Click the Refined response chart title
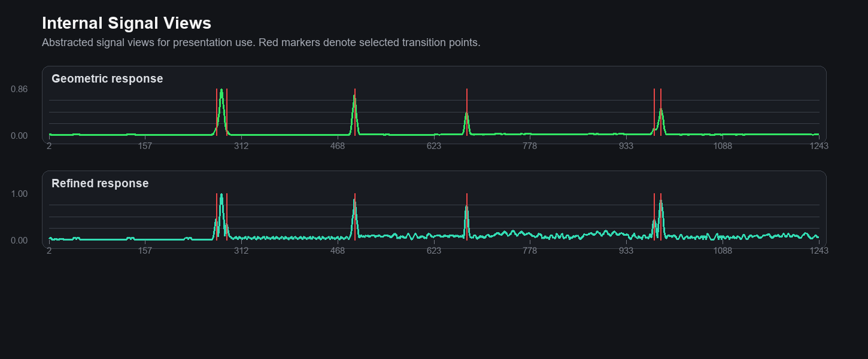This screenshot has height=359, width=868. click(99, 184)
